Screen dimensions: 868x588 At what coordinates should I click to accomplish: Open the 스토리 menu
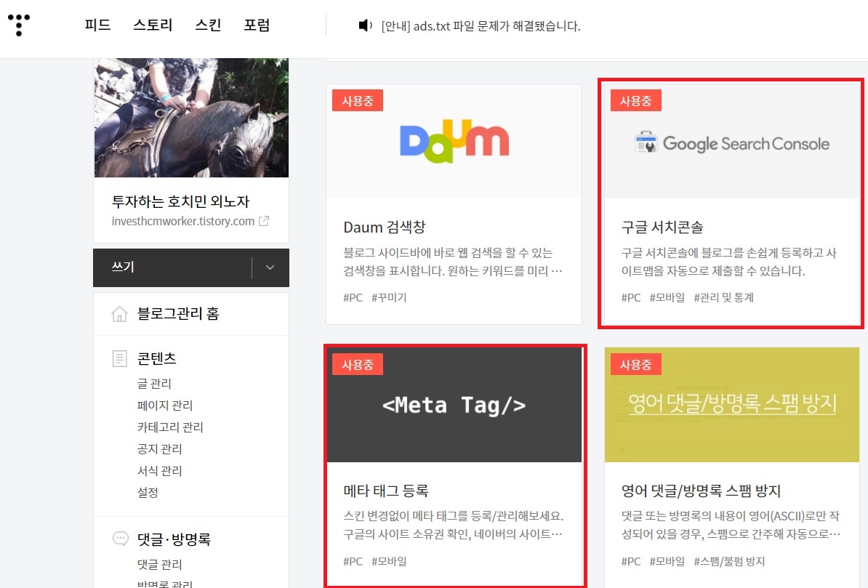(x=153, y=25)
